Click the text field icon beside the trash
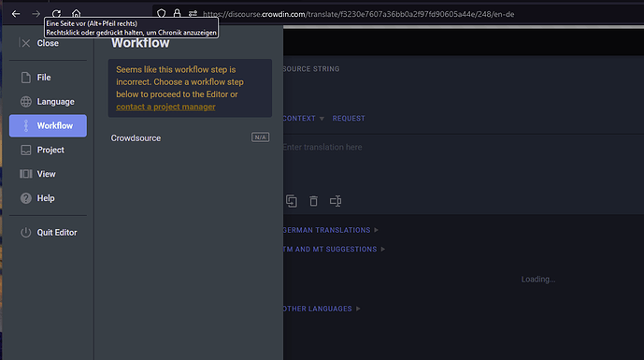Viewport: 644px width, 360px height. pyautogui.click(x=336, y=201)
